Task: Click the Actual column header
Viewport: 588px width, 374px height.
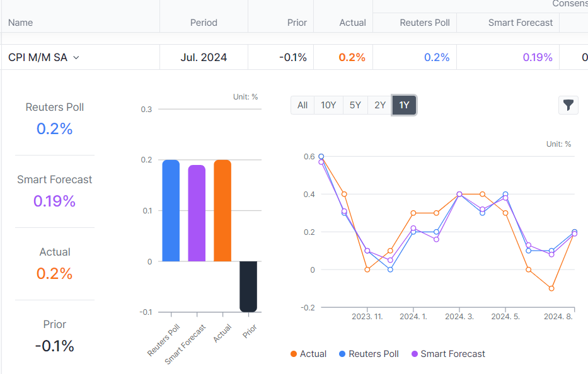Action: [352, 23]
